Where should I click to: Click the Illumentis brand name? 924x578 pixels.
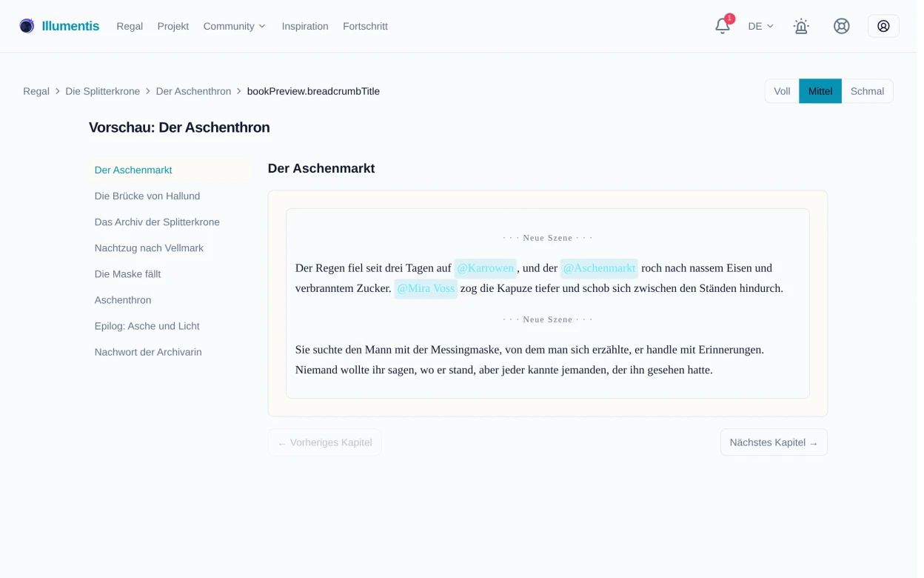point(70,26)
